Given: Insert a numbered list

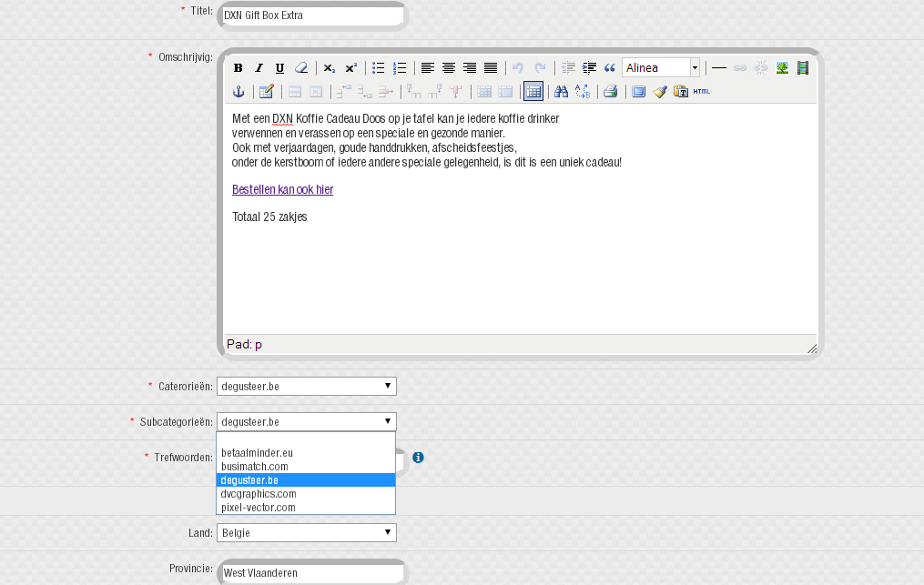Looking at the screenshot, I should [400, 68].
